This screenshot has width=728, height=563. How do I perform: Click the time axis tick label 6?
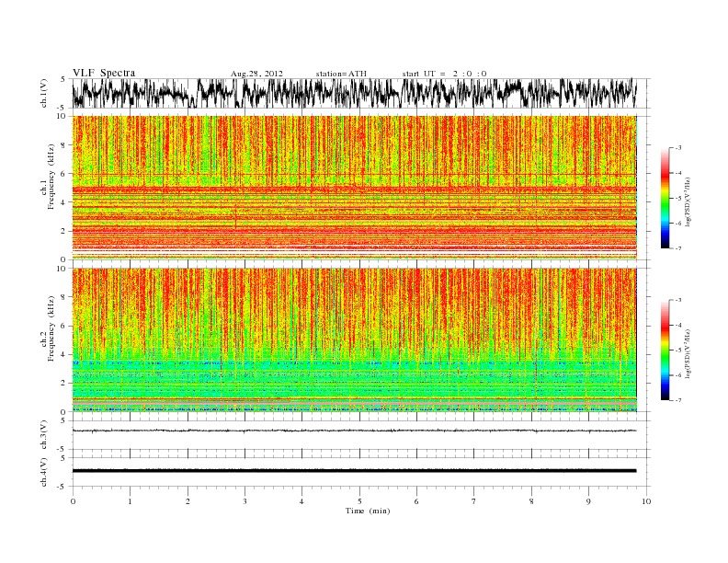point(416,501)
